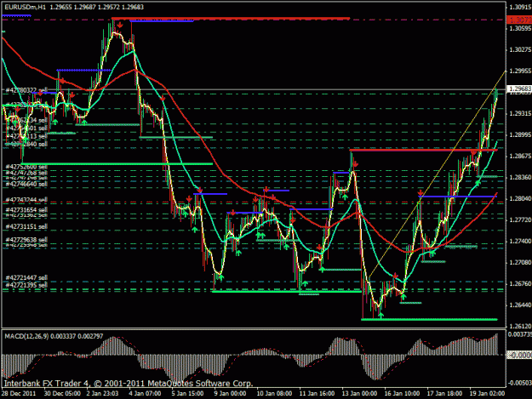Click time axis label 2 Jan 23:03
This screenshot has height=399, width=532.
click(x=102, y=394)
